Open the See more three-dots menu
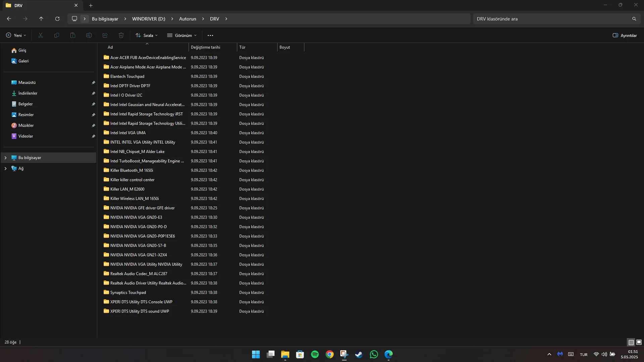644x362 pixels. [x=210, y=35]
